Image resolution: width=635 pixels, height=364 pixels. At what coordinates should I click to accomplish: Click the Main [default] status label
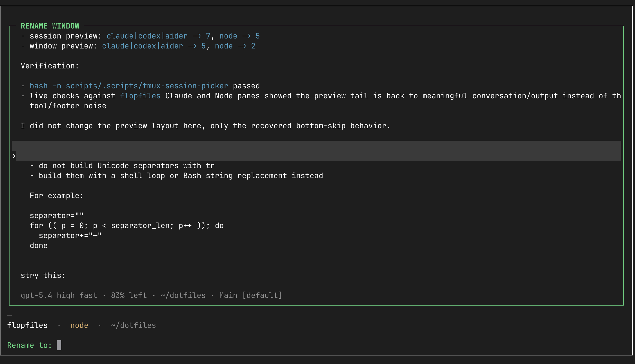pos(250,295)
